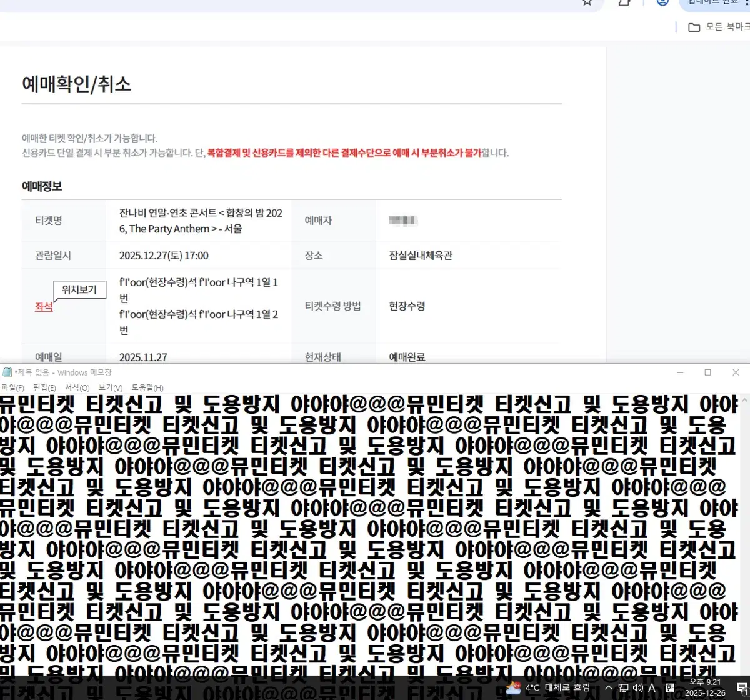Toggle the 한 Korean IME indicator
This screenshot has height=700, width=750.
pyautogui.click(x=669, y=688)
